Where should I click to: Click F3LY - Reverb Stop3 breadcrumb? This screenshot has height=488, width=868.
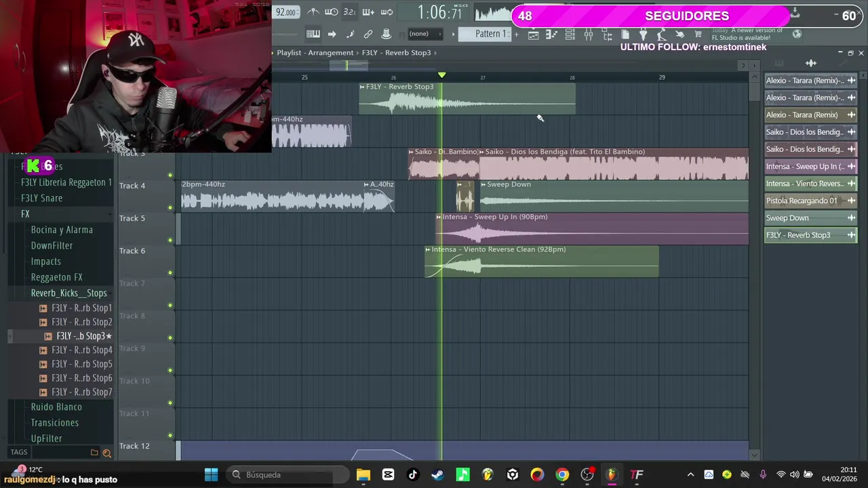pos(396,52)
